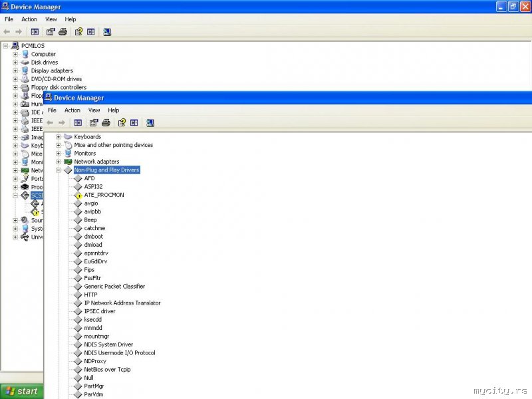Click the show/hide console tree icon in the front window toolbar
The width and height of the screenshot is (532, 399).
tap(78, 123)
